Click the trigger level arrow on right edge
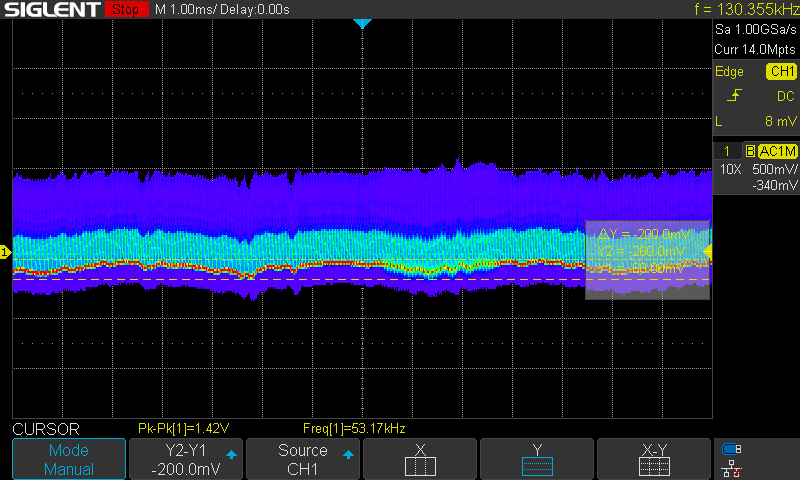The height and width of the screenshot is (480, 800). [709, 251]
